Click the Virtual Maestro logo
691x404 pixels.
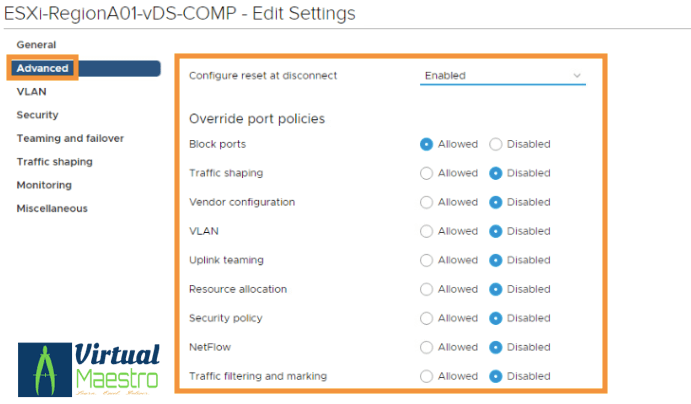point(89,367)
